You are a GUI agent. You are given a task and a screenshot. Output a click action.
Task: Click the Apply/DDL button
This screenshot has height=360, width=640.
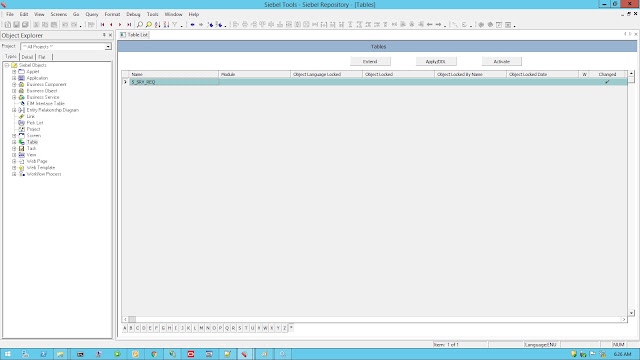pyautogui.click(x=436, y=62)
